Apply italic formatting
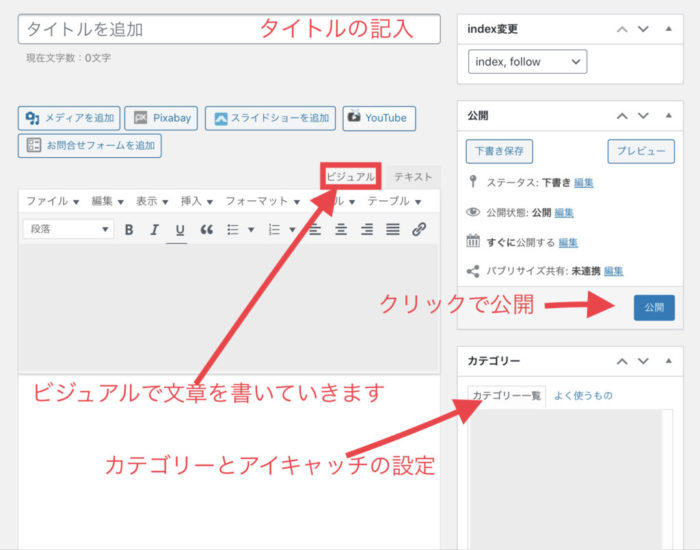The height and width of the screenshot is (550, 700). pyautogui.click(x=154, y=229)
